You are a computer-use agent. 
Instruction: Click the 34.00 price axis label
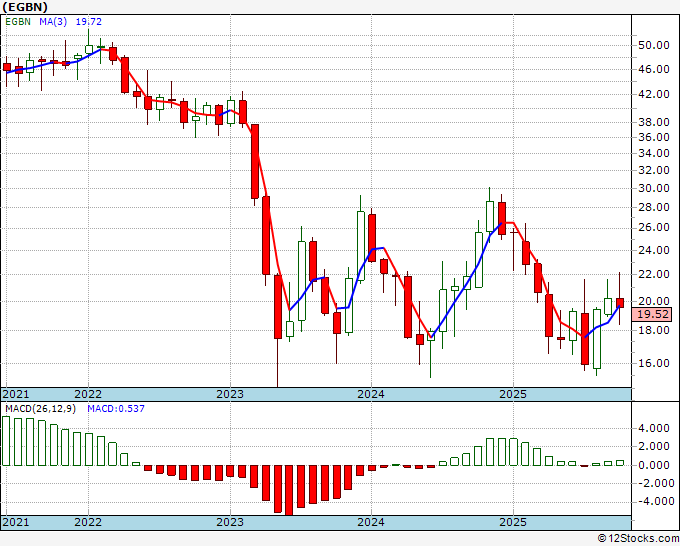pyautogui.click(x=654, y=153)
